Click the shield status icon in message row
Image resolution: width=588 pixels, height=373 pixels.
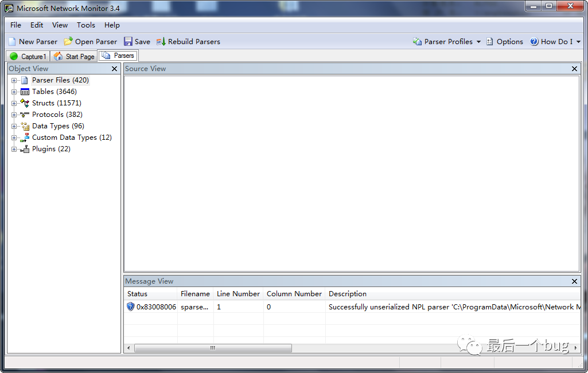pos(130,307)
